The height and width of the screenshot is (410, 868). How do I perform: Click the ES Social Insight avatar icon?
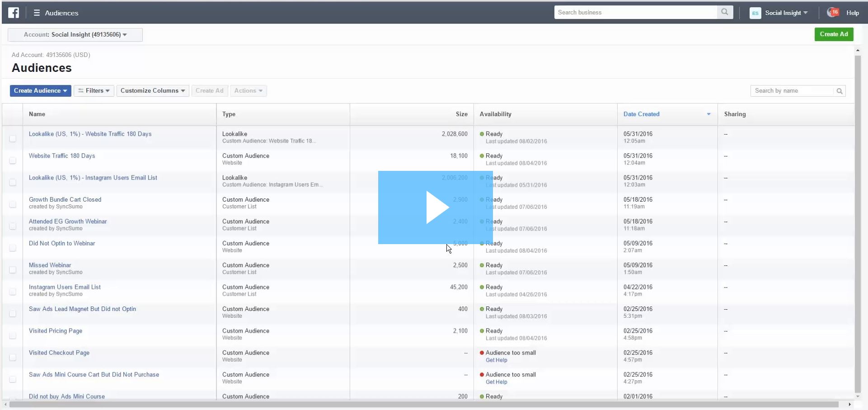(x=755, y=13)
